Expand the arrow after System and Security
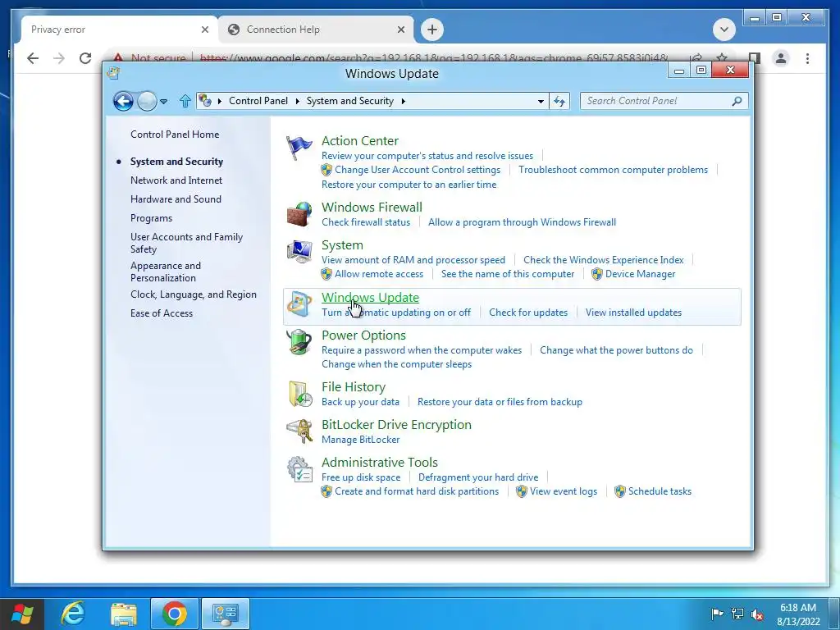This screenshot has height=630, width=840. [x=403, y=101]
